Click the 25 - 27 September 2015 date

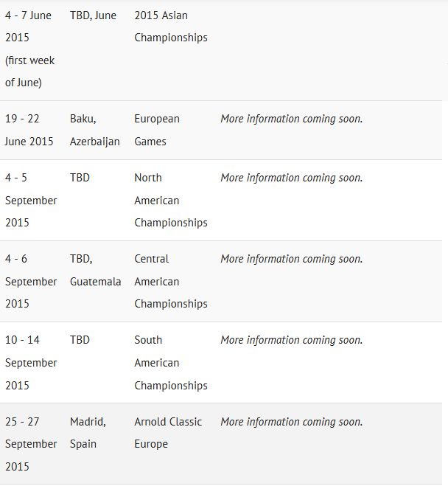pyautogui.click(x=30, y=444)
